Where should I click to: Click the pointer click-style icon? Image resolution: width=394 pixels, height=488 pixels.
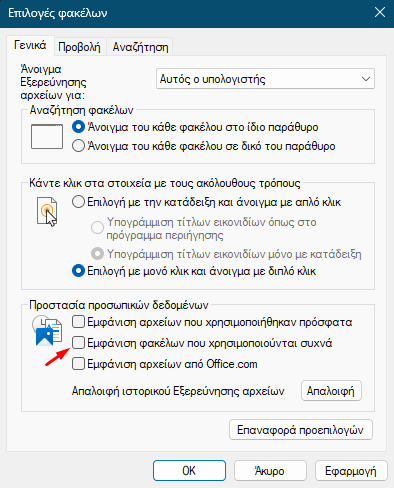tap(47, 212)
